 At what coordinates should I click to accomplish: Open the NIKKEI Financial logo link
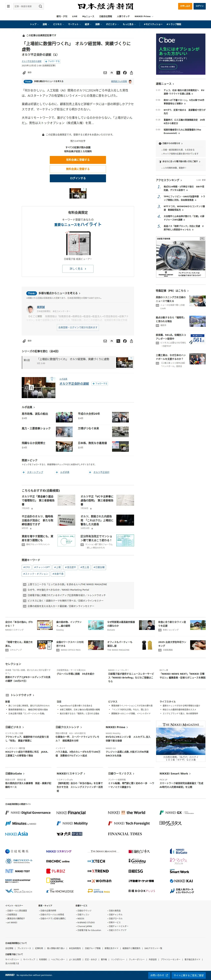71,813
